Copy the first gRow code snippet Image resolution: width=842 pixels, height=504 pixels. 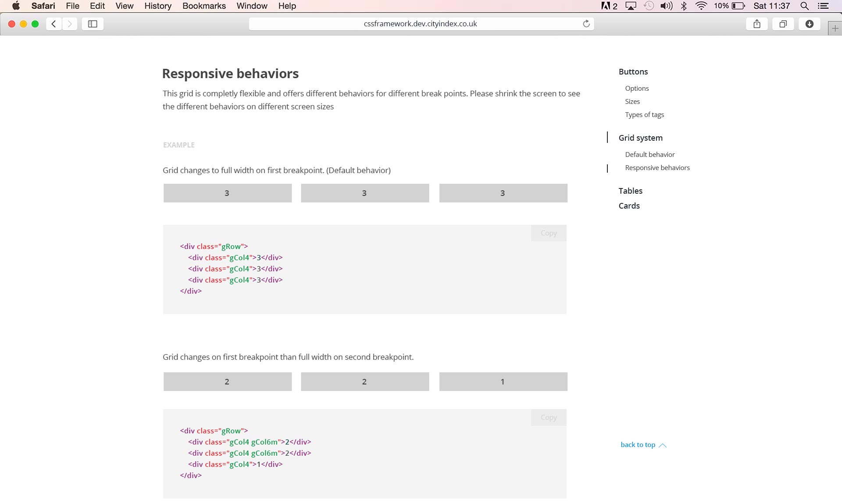(x=548, y=233)
